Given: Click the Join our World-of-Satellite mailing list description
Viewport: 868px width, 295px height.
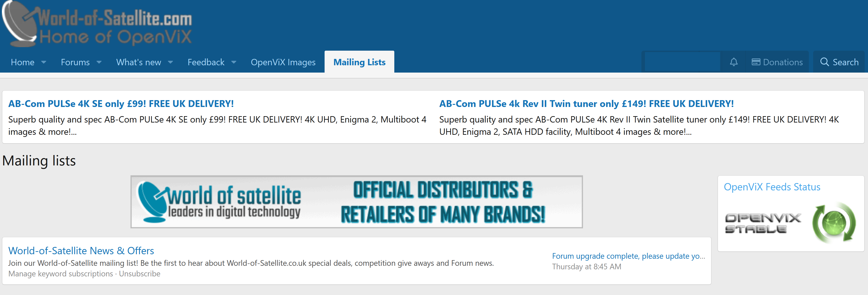Looking at the screenshot, I should tap(251, 263).
